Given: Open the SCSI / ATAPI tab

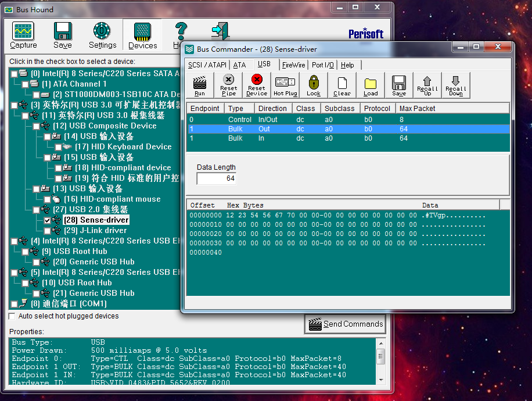Looking at the screenshot, I should click(x=207, y=65).
